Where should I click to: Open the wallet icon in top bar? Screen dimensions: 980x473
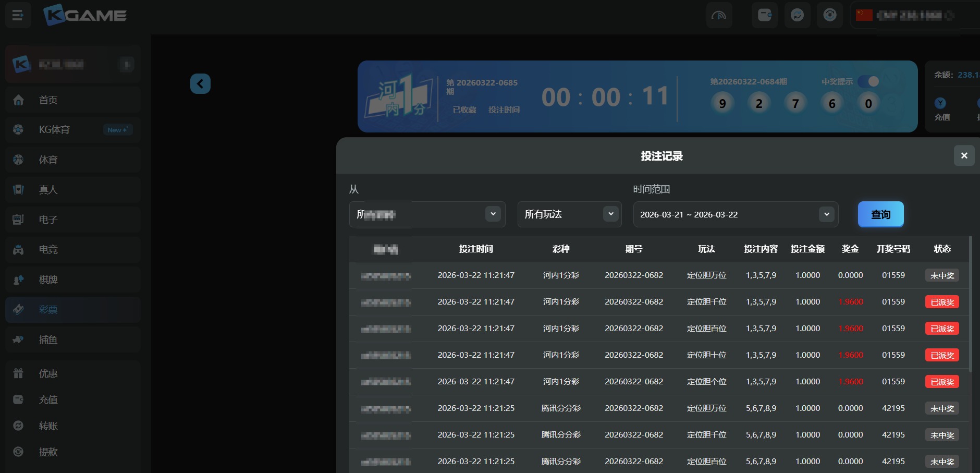pos(764,15)
